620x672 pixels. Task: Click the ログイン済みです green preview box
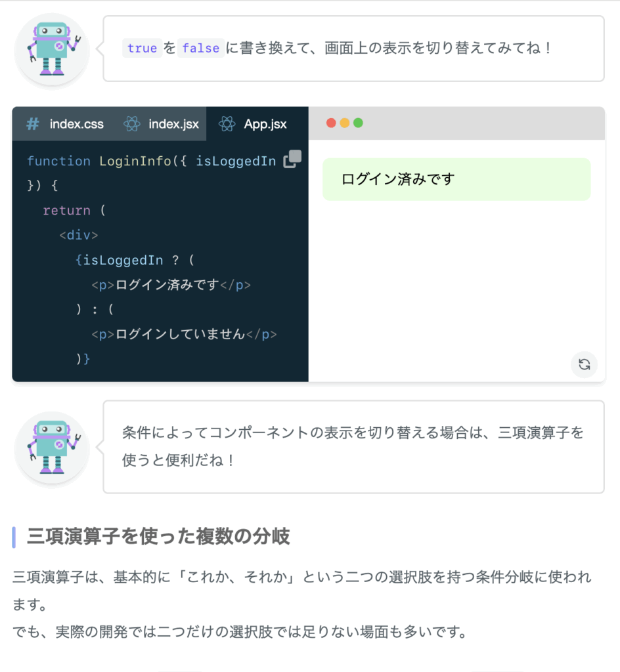tap(456, 179)
